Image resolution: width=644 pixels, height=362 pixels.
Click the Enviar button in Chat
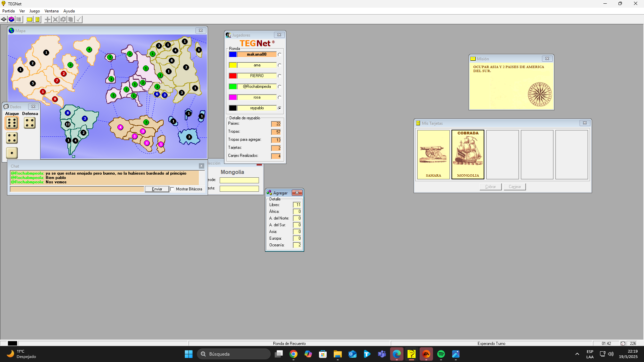point(157,189)
